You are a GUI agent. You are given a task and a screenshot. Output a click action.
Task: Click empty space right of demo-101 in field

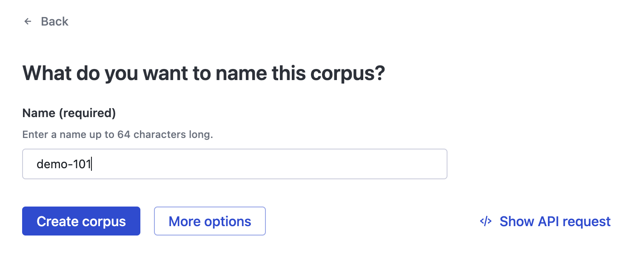(268, 164)
